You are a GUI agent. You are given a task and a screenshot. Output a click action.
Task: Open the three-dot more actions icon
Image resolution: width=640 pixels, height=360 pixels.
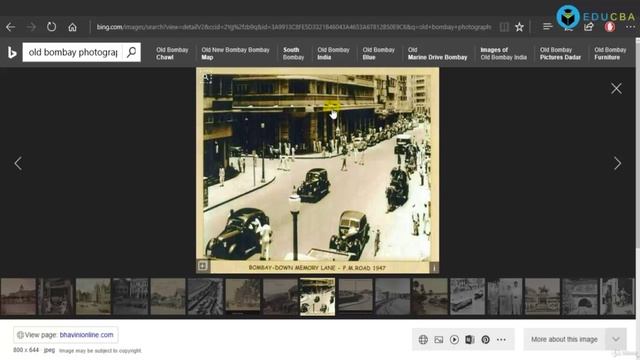(x=501, y=340)
